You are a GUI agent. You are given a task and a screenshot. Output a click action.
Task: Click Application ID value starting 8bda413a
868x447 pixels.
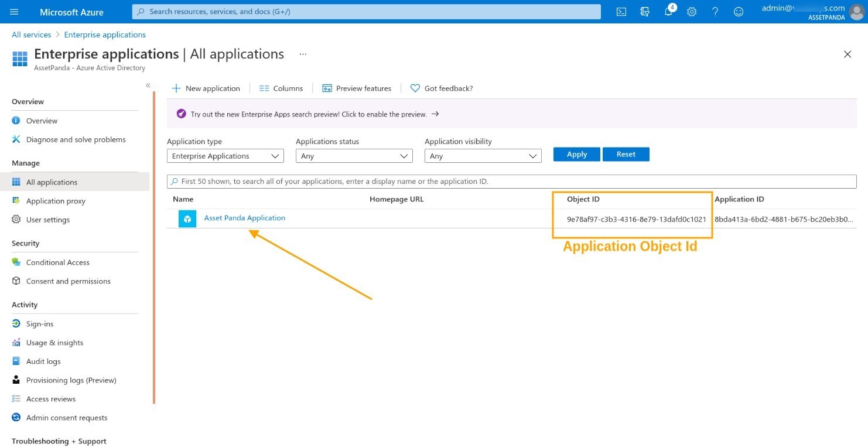[x=784, y=219]
